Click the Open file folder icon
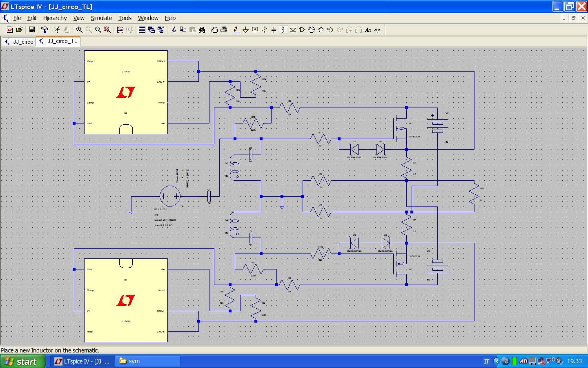 [x=19, y=30]
